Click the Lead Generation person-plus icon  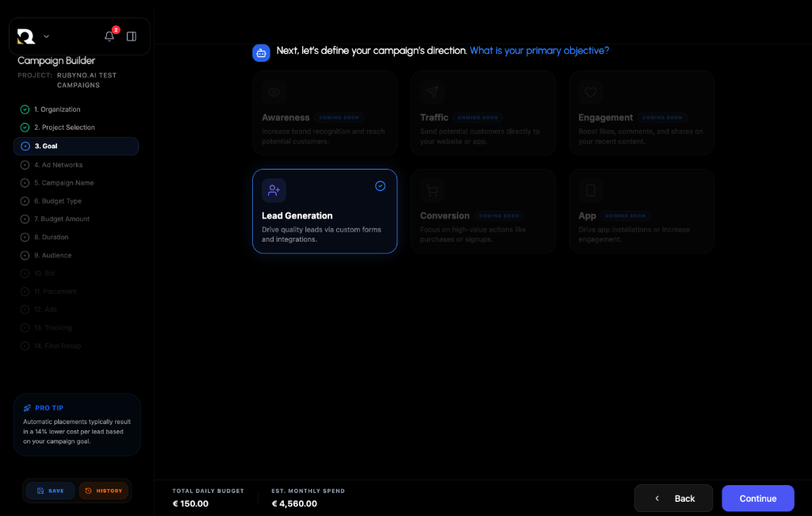point(274,190)
